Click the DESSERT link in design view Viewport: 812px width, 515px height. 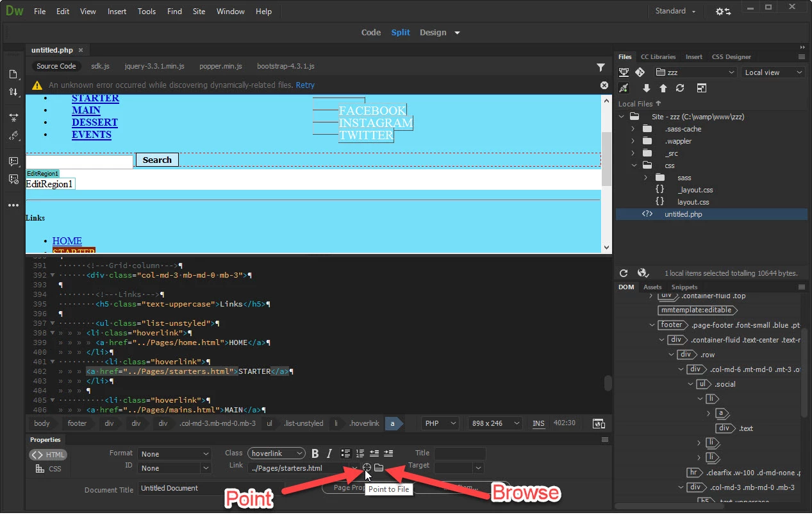pyautogui.click(x=95, y=122)
